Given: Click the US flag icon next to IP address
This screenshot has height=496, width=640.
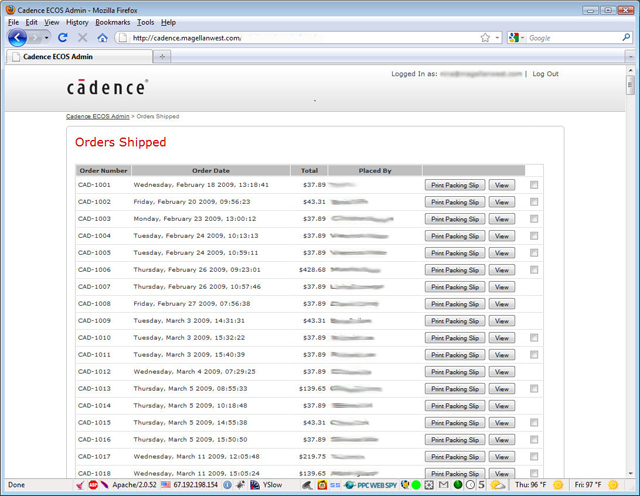Looking at the screenshot, I should [165, 485].
